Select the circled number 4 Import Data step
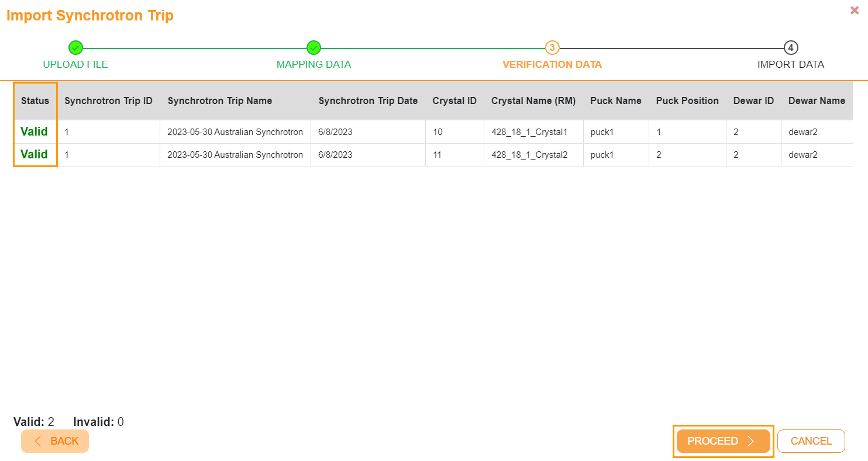Screen dimensions: 868x461 click(x=790, y=47)
